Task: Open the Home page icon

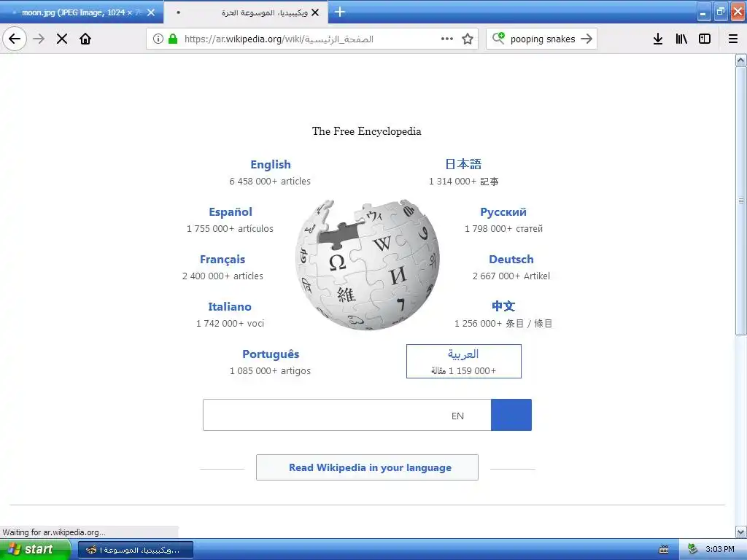Action: (85, 39)
